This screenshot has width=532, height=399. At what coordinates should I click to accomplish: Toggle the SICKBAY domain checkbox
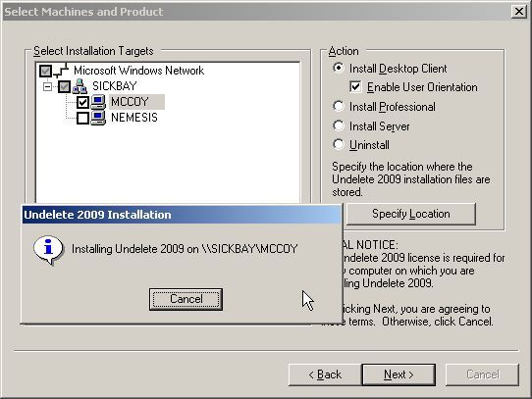tap(64, 86)
